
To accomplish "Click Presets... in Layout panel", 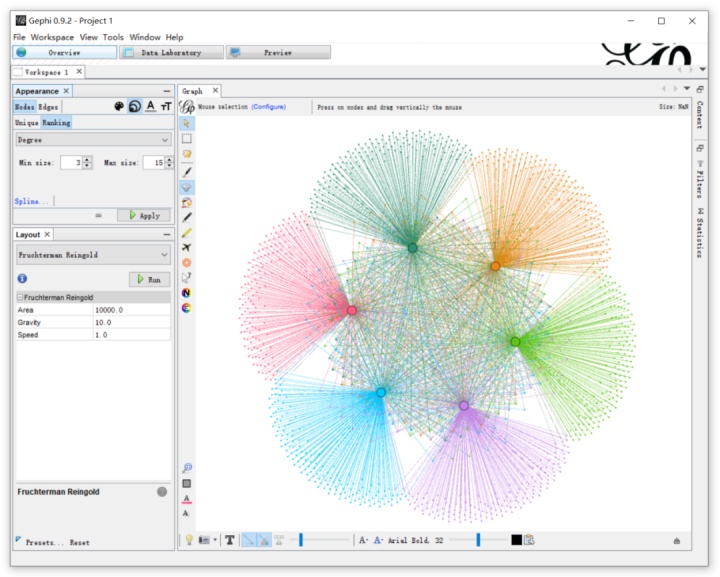I will (45, 542).
